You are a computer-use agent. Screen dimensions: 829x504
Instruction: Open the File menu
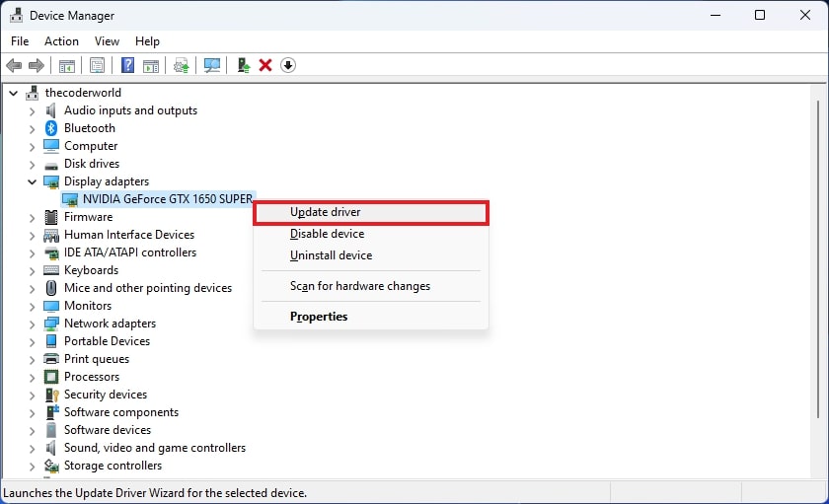20,41
